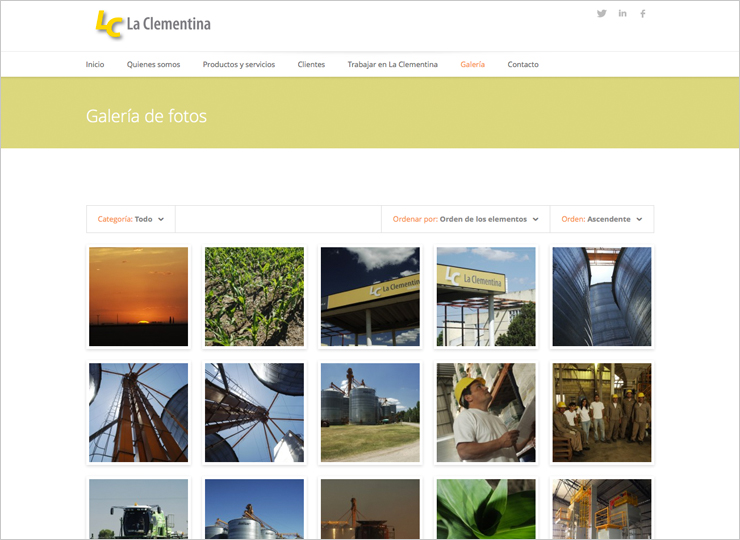
Task: Open the industrial plant interior photo
Action: [602, 509]
